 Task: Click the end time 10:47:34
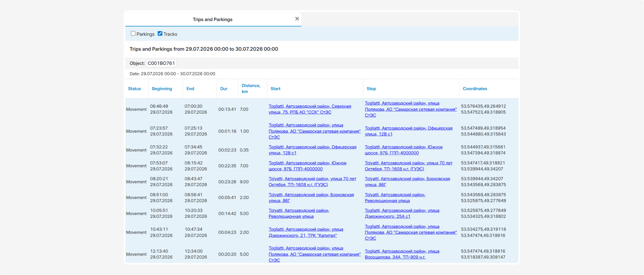coord(193,229)
